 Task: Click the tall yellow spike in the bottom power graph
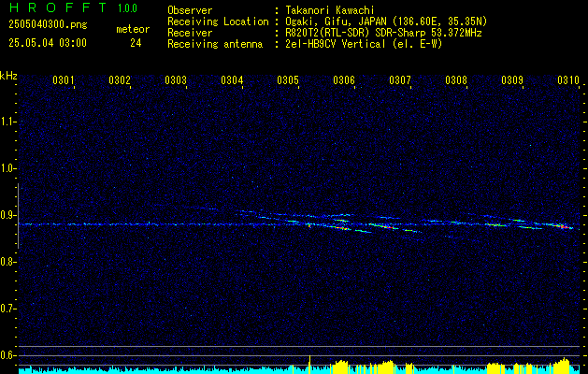coord(309,364)
